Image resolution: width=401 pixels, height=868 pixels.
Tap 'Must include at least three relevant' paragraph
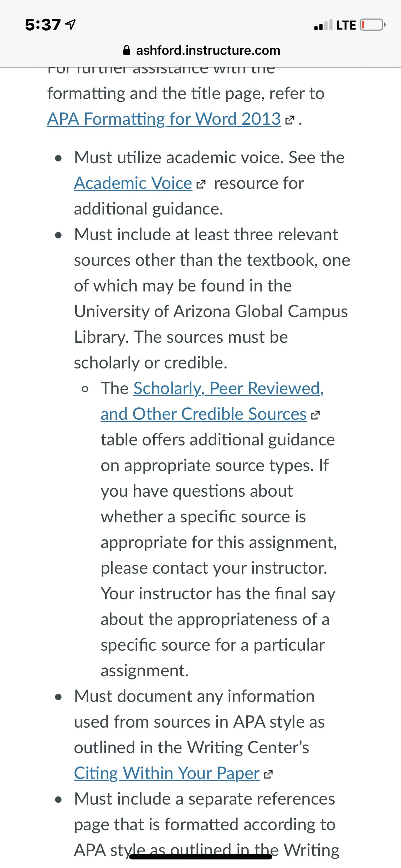[212, 299]
